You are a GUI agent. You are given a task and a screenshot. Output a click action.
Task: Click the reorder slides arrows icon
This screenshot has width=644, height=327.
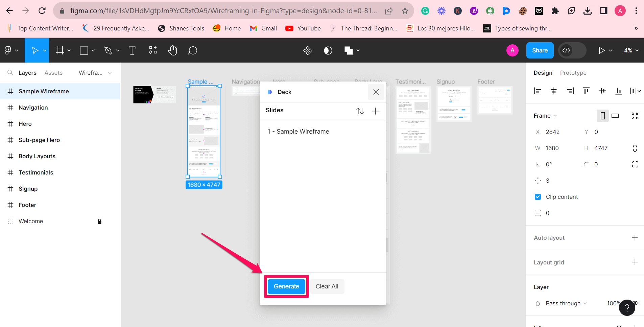[x=360, y=111]
